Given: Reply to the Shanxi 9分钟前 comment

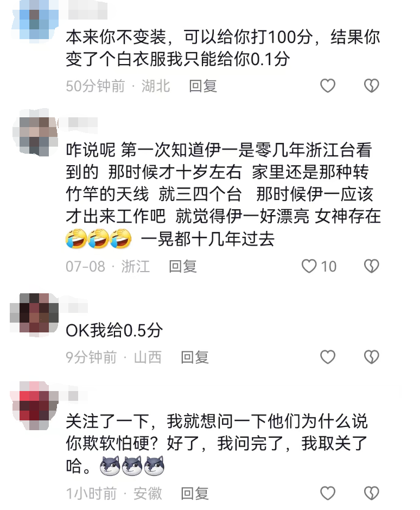Looking at the screenshot, I should [195, 357].
